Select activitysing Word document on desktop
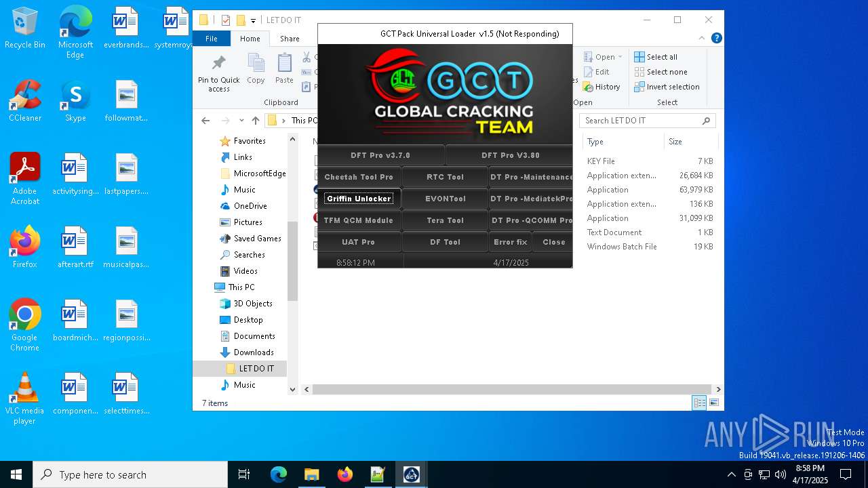 (x=75, y=174)
